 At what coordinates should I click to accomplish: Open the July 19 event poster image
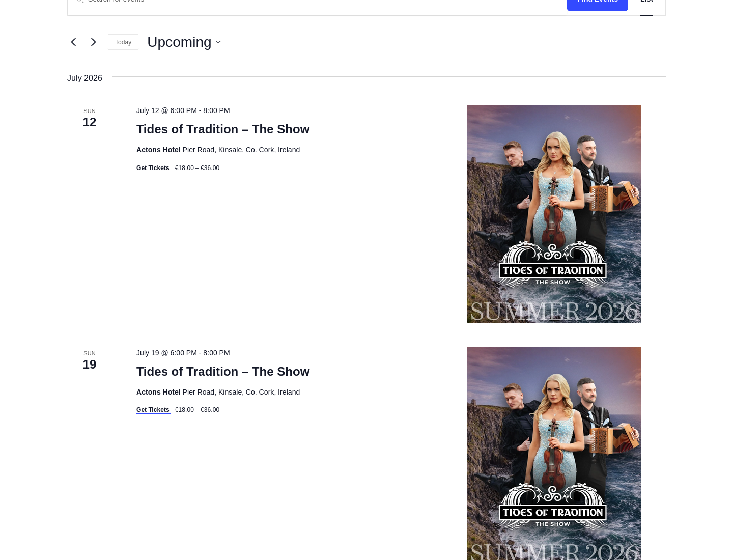tap(554, 454)
